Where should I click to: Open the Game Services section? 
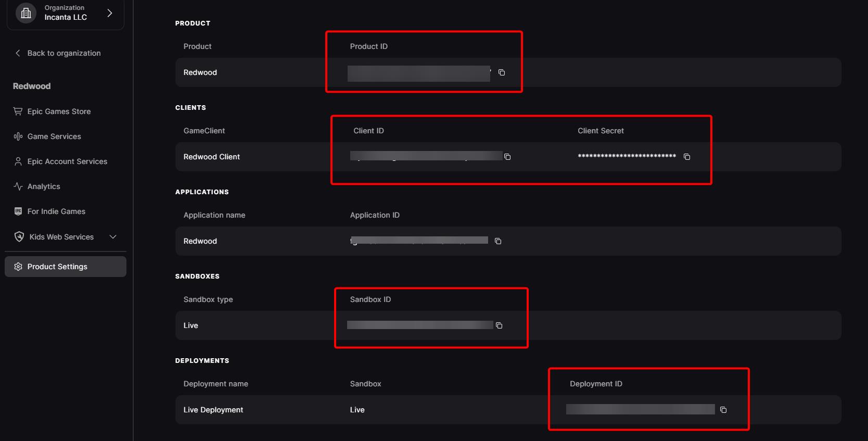(x=54, y=136)
